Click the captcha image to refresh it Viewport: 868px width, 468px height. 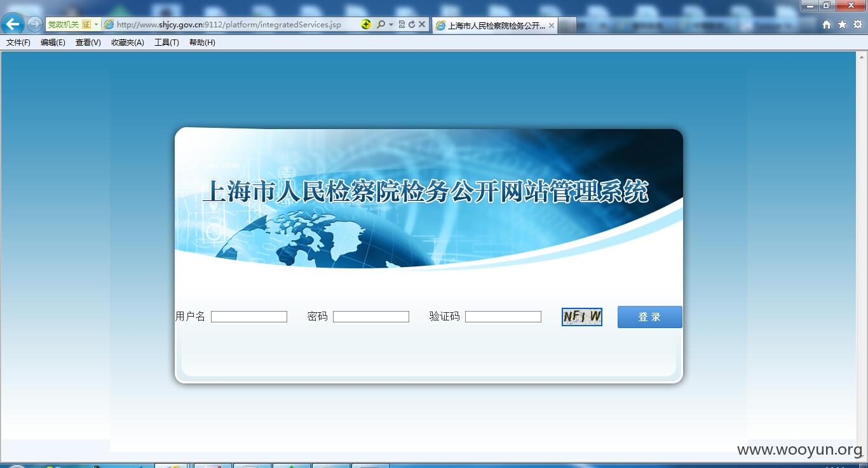pyautogui.click(x=582, y=317)
